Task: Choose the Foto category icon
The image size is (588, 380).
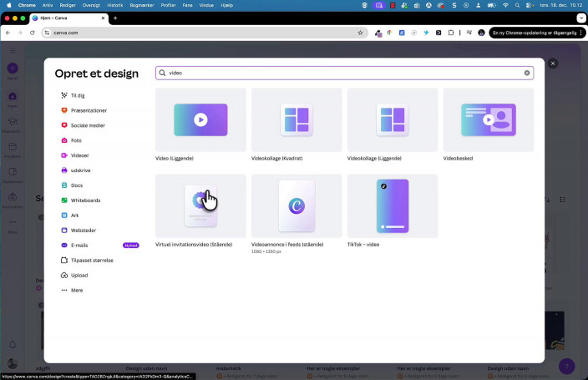Action: tap(64, 140)
